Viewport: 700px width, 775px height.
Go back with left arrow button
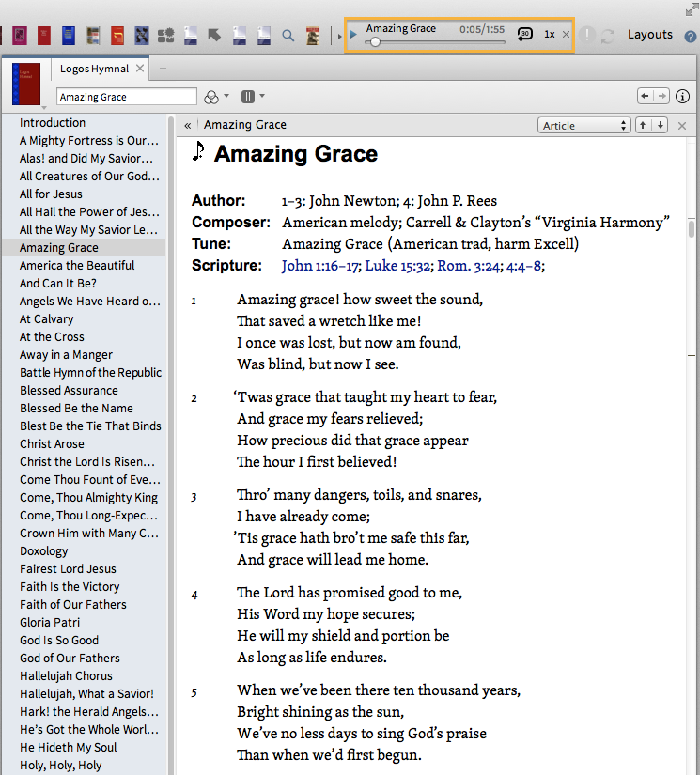pos(645,96)
